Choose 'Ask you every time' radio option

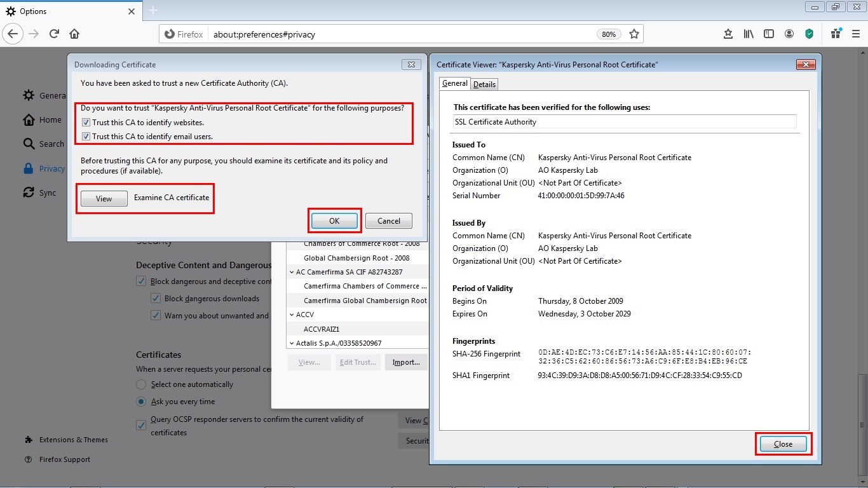pyautogui.click(x=141, y=402)
